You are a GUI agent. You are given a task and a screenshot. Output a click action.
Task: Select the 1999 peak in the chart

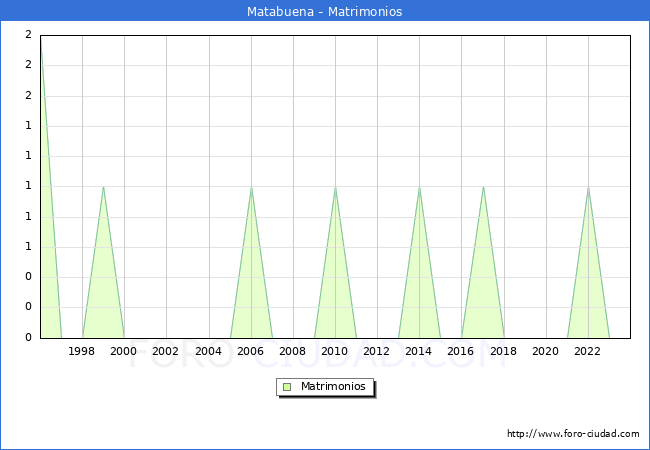pyautogui.click(x=103, y=188)
